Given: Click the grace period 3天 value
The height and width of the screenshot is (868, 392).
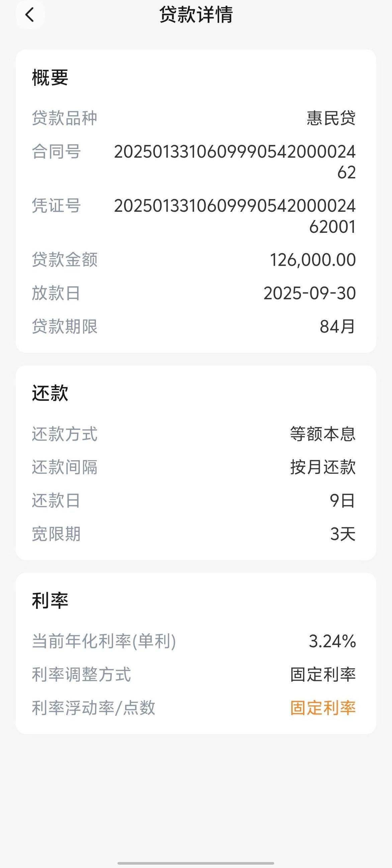Looking at the screenshot, I should [x=343, y=534].
